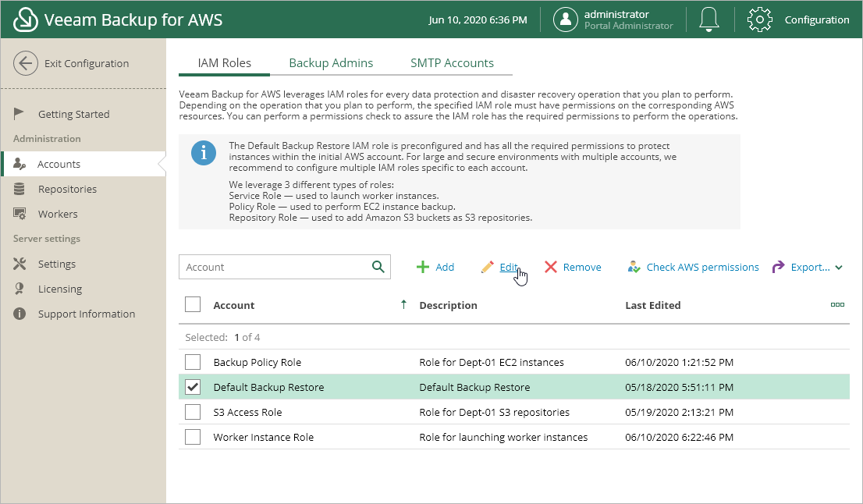This screenshot has height=504, width=863.
Task: Expand the Export dropdown arrow
Action: click(x=839, y=268)
